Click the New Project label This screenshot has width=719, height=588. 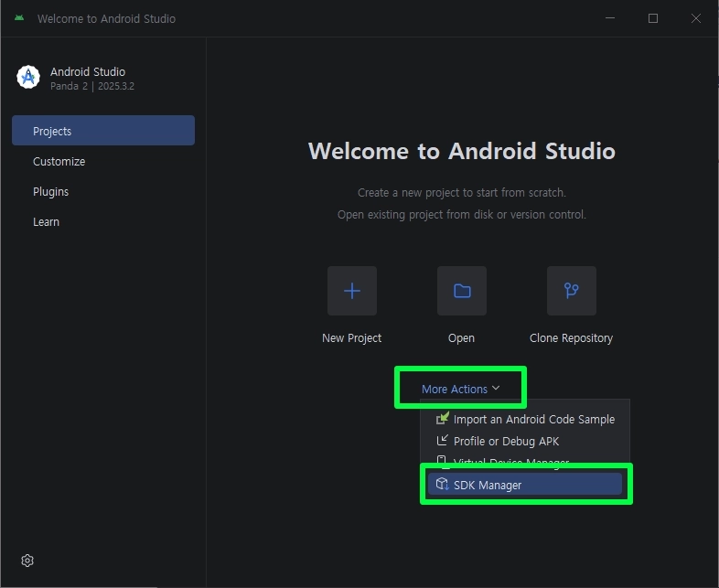pyautogui.click(x=351, y=338)
